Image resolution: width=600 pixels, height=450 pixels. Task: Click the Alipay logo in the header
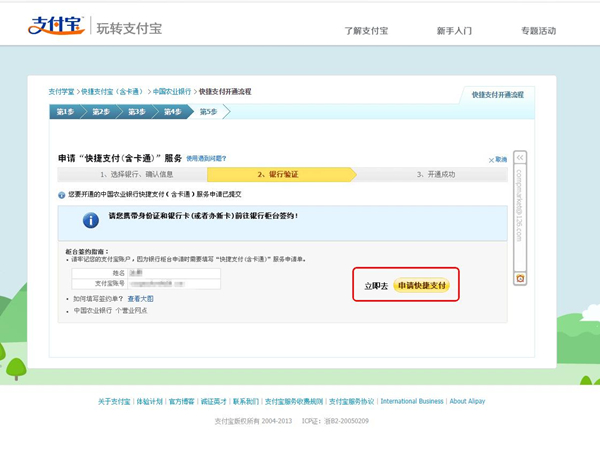coord(56,25)
